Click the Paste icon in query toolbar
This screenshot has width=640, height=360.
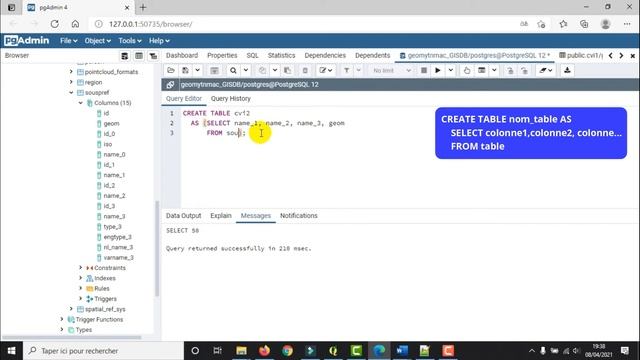coord(287,71)
